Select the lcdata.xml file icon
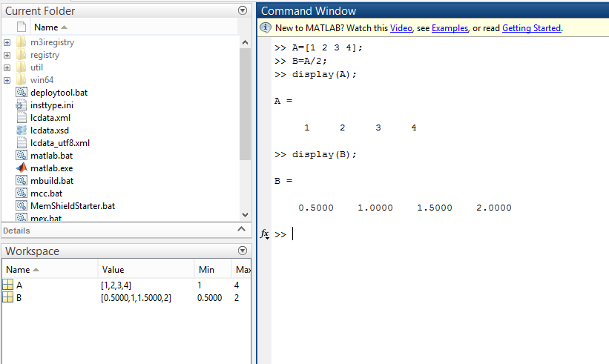Screen dimensions: 609x364 [22, 118]
